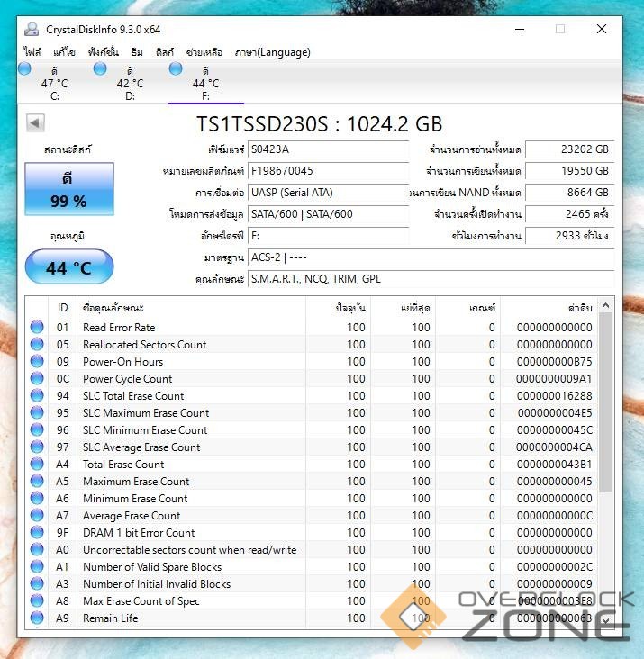The image size is (644, 659).
Task: Click the status icon for Power Cycle Count
Action: 37,378
